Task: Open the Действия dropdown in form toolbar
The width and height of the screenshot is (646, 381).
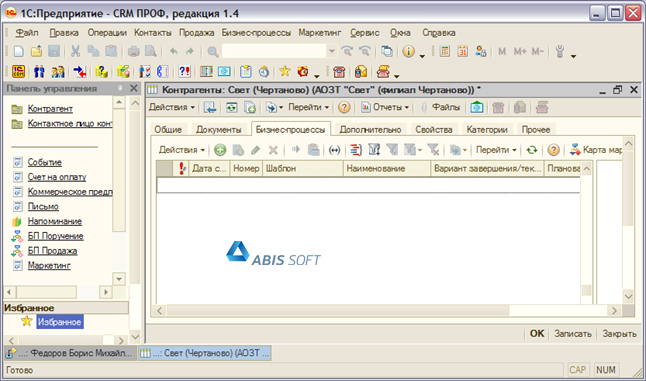Action: (171, 108)
